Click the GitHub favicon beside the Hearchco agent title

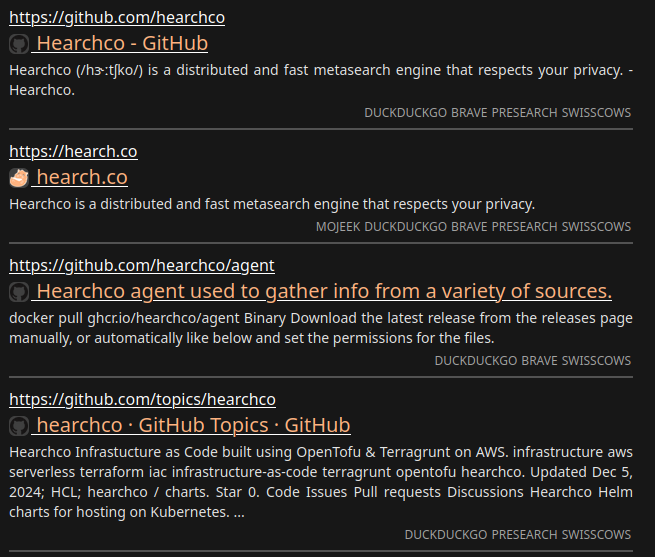click(x=19, y=292)
